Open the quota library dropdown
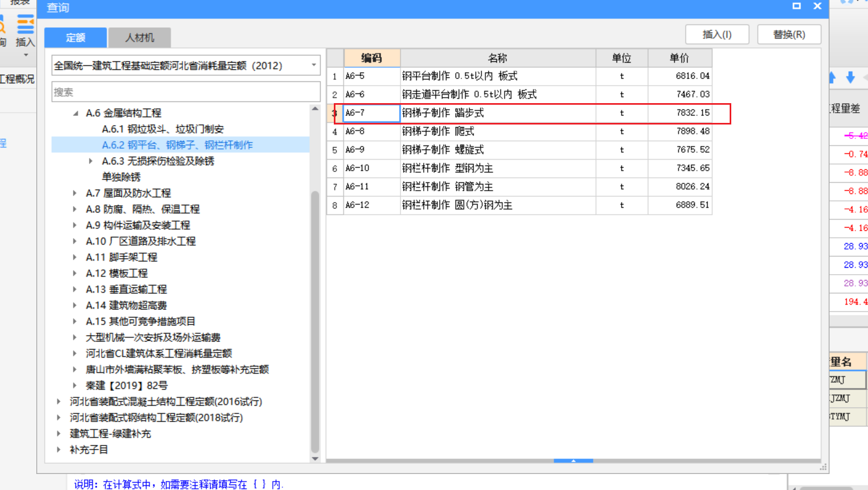Screen dimensions: 868x490 click(314, 65)
